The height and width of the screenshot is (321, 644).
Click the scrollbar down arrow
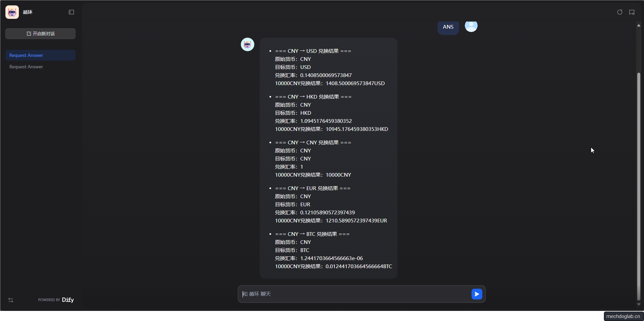pos(639,305)
